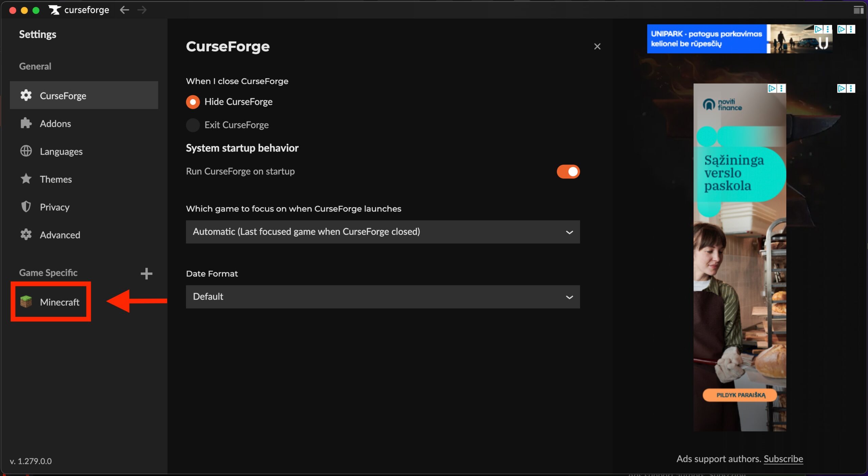The height and width of the screenshot is (476, 868).
Task: Close the settings with the X
Action: click(x=597, y=46)
